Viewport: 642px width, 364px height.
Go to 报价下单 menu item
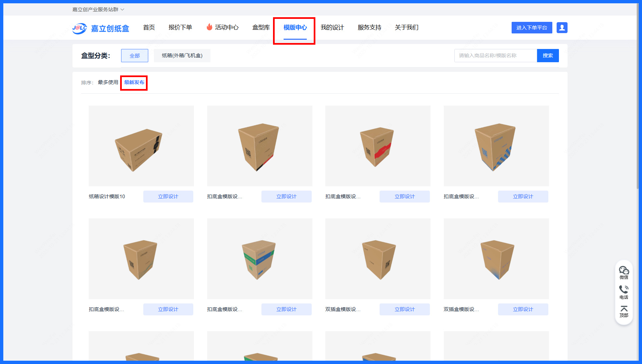(180, 27)
